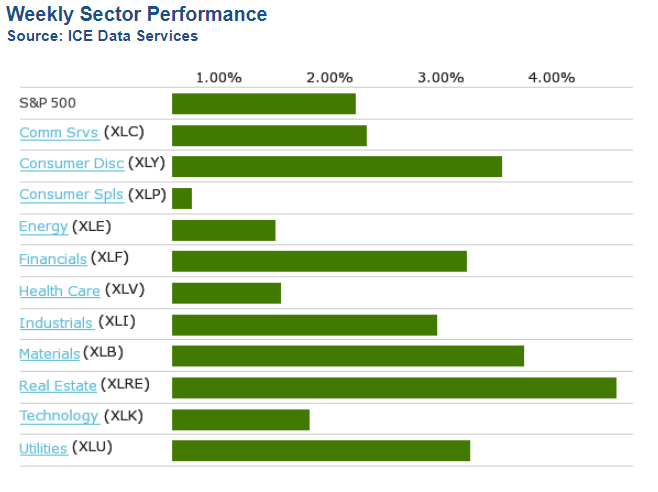The height and width of the screenshot is (492, 658).
Task: Select the Materials sector link
Action: 49,353
